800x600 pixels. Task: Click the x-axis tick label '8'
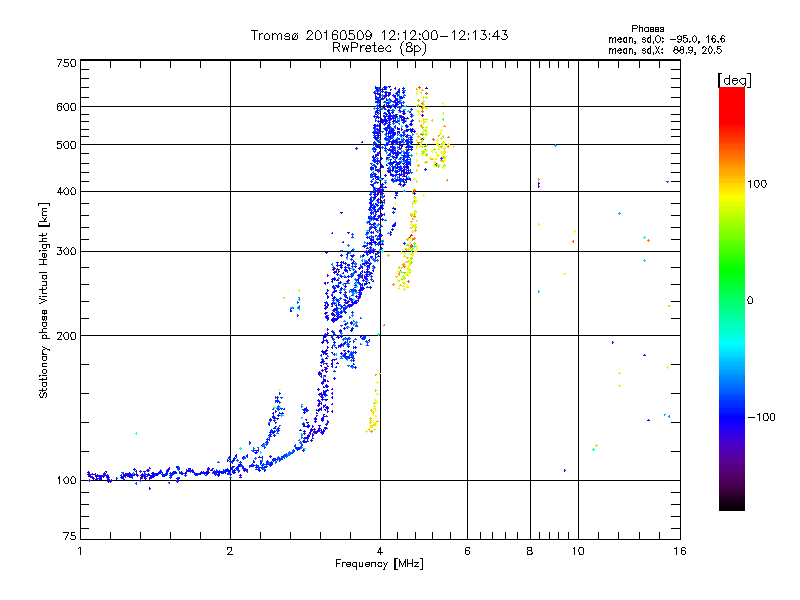(530, 551)
